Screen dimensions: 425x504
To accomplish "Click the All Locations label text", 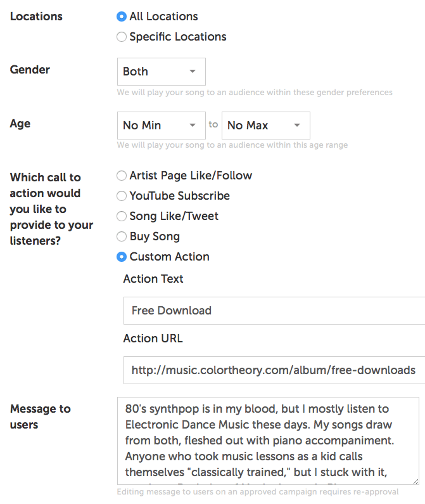I will (163, 16).
